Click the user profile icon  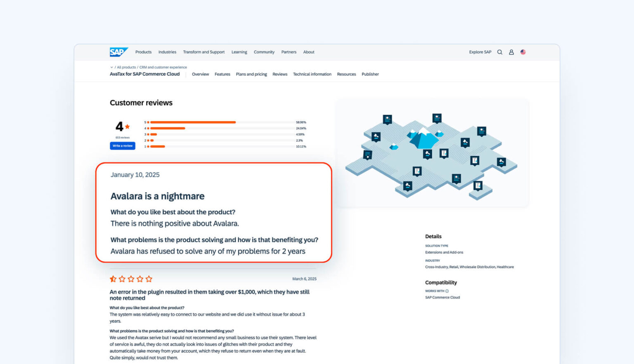coord(511,52)
